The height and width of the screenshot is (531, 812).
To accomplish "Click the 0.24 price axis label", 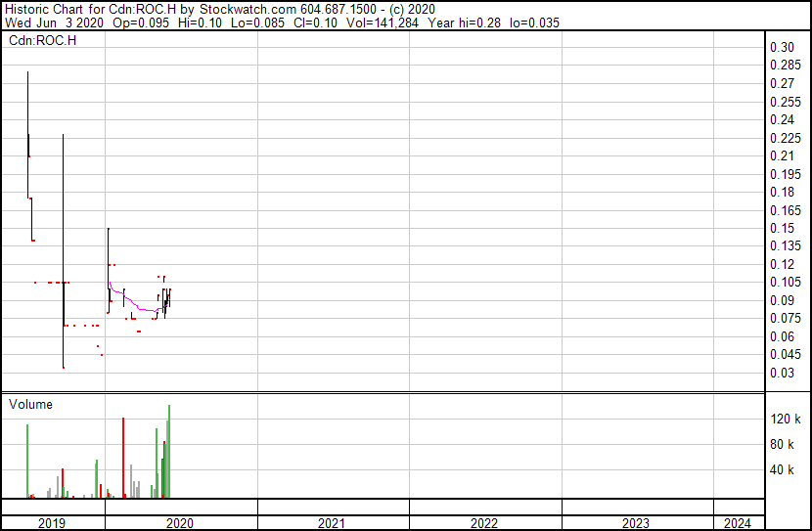I will tap(782, 119).
